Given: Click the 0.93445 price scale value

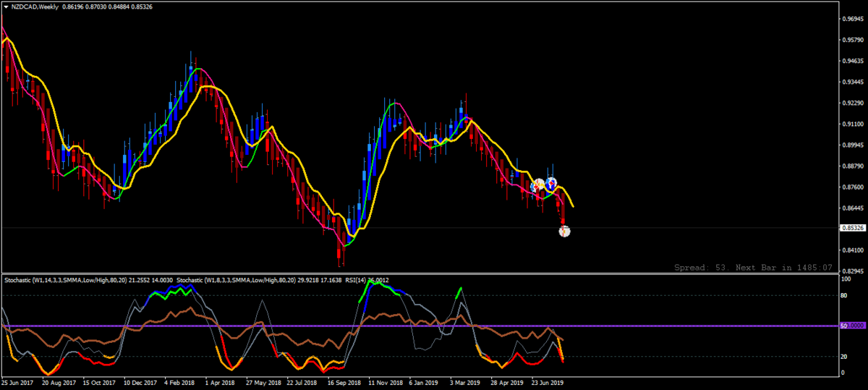Looking at the screenshot, I should pyautogui.click(x=854, y=82).
